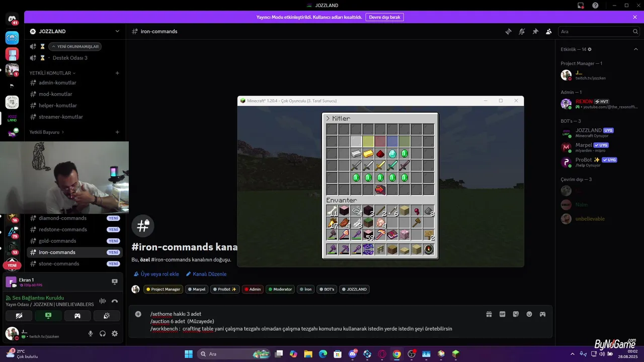Open Marpel bot member entry
Image resolution: width=644 pixels, height=362 pixels.
pyautogui.click(x=599, y=147)
